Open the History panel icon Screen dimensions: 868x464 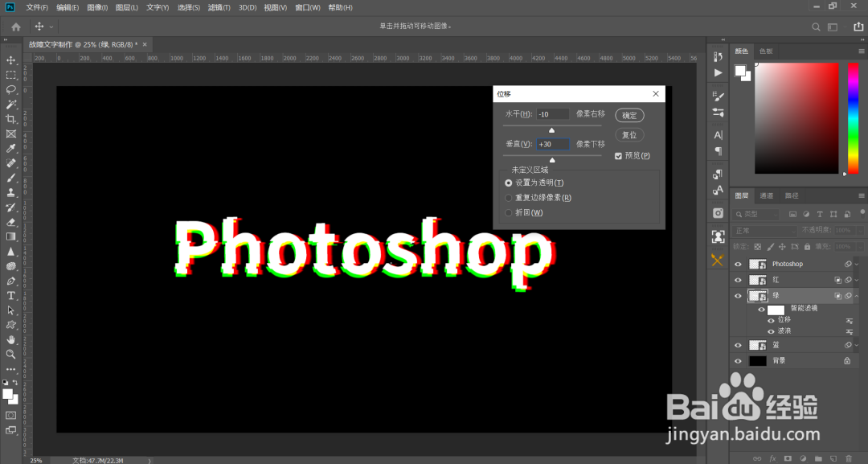pyautogui.click(x=718, y=56)
